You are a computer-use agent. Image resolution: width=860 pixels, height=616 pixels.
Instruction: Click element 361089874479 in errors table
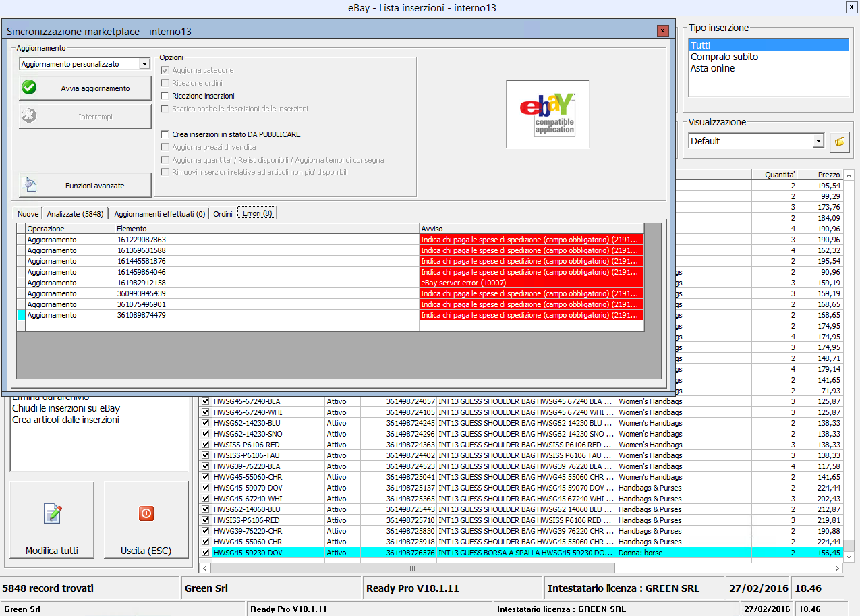tap(267, 315)
